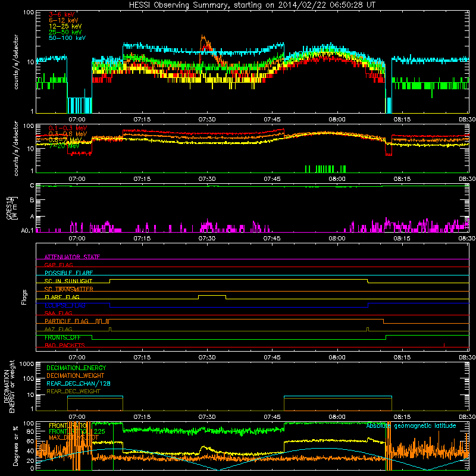Select the red 3-6 keV legend label
The width and height of the screenshot is (476, 476).
click(x=61, y=14)
